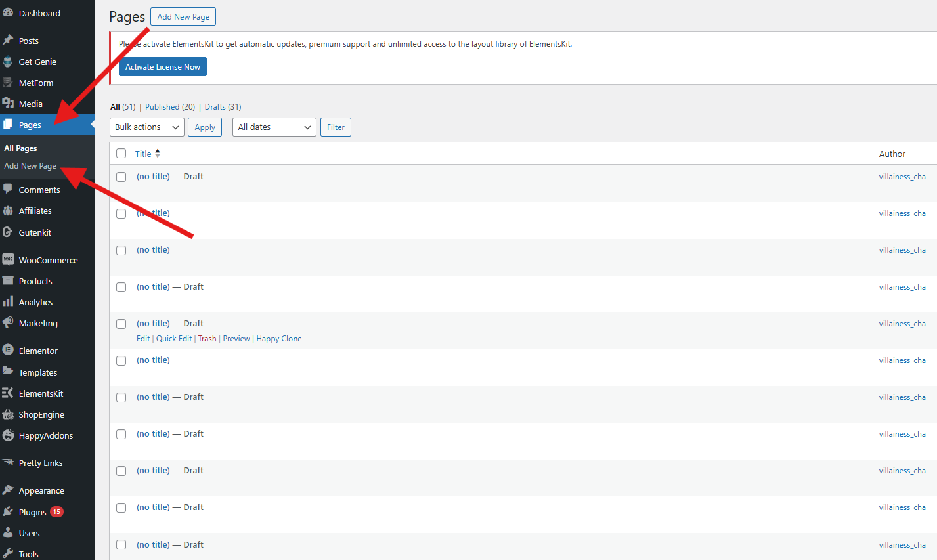Open the Bulk actions dropdown
Image resolution: width=937 pixels, height=560 pixels.
pyautogui.click(x=146, y=127)
